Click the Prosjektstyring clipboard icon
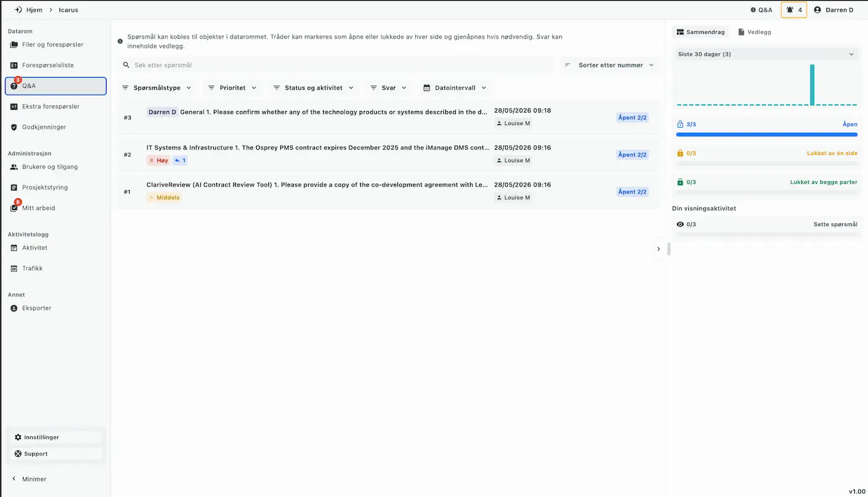Image resolution: width=868 pixels, height=497 pixels. click(x=14, y=187)
